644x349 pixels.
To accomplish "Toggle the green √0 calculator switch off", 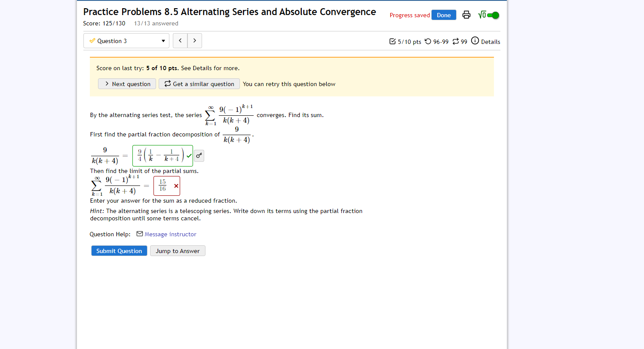I will (x=492, y=14).
